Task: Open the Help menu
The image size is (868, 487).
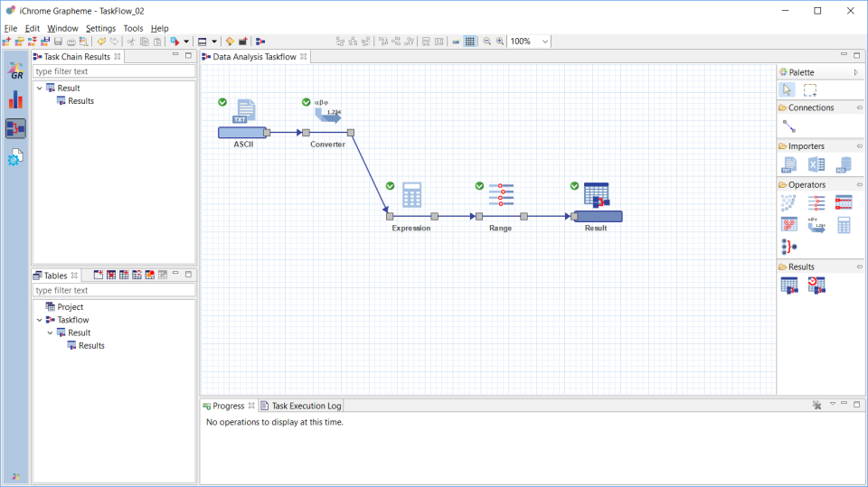Action: point(159,28)
